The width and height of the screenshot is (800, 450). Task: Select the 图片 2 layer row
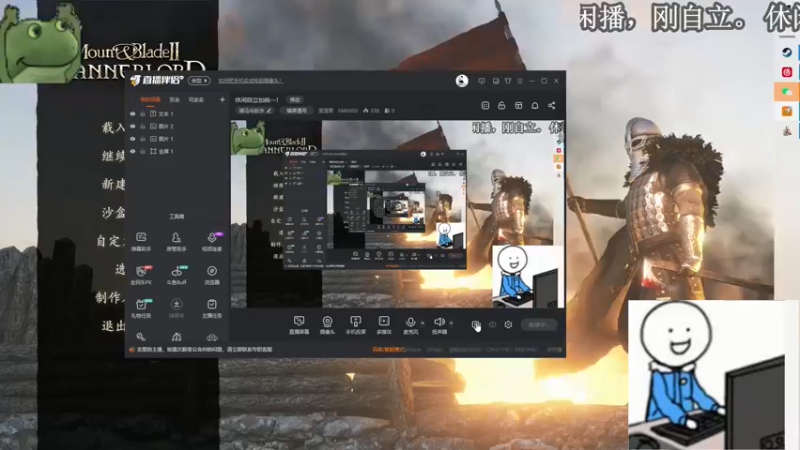[177, 126]
